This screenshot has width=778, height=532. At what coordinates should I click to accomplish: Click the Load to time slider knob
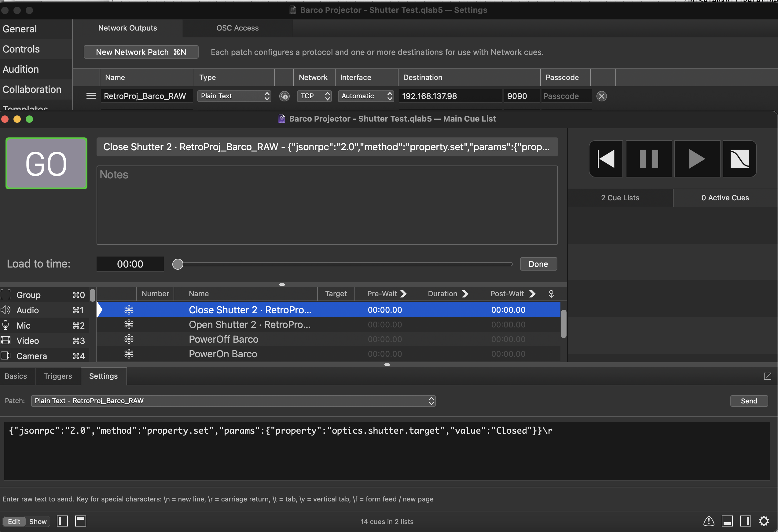coord(178,264)
